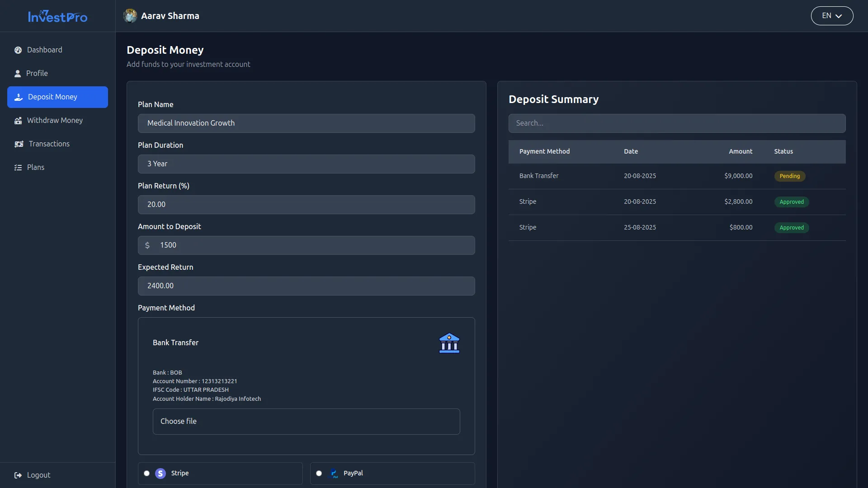
Task: Choose the Bank Transfer payment option
Action: [x=176, y=343]
